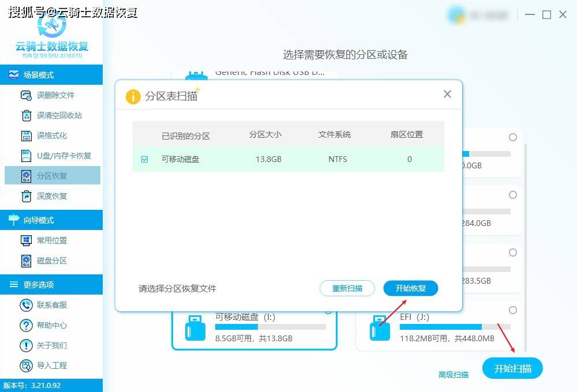Screen dimensions: 577x392
Task: Click the 可移动磁盘 (I:) USB drive icon
Action: coord(195,328)
